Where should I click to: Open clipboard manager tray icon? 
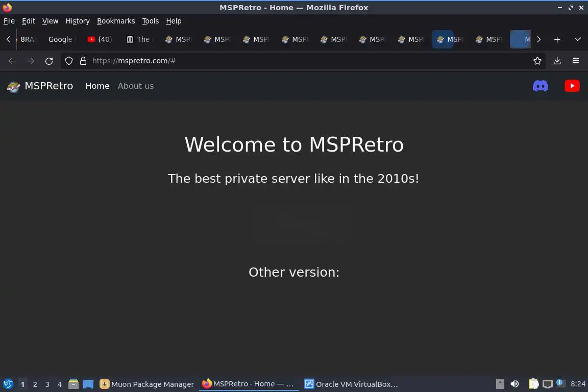(533, 384)
